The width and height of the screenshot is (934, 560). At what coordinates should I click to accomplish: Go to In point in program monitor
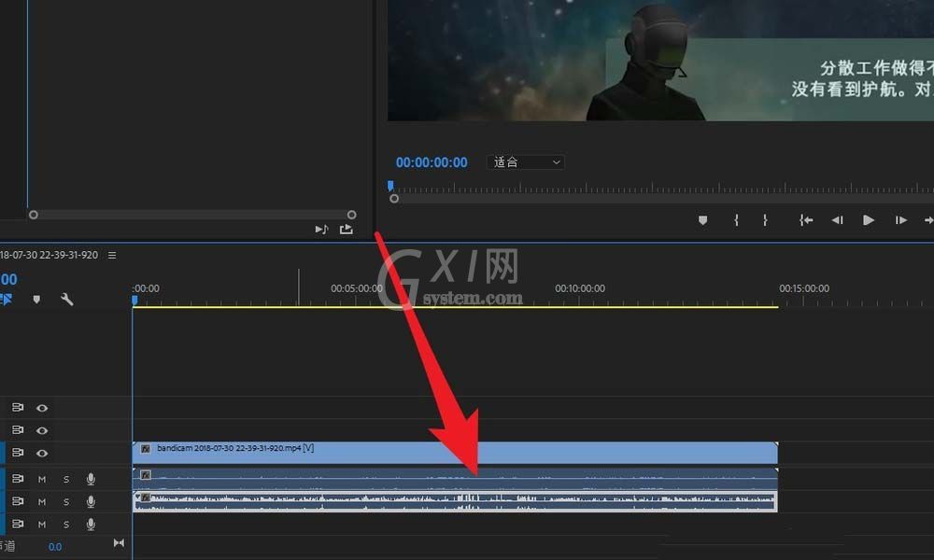[x=806, y=220]
